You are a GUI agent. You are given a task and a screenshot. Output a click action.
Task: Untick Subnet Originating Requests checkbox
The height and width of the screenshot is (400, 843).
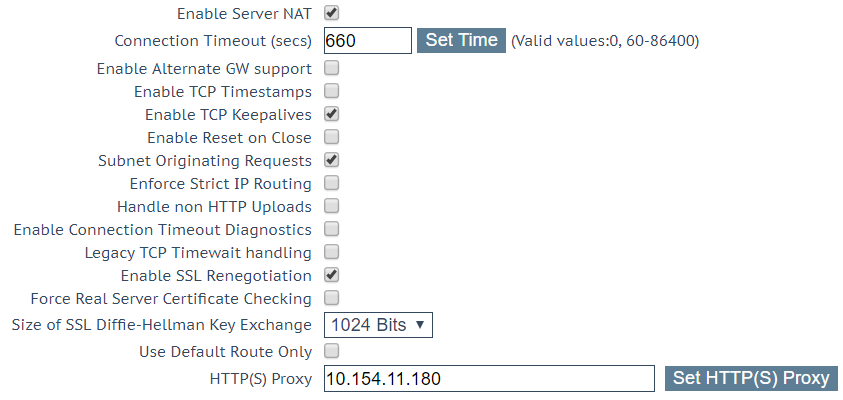[332, 160]
